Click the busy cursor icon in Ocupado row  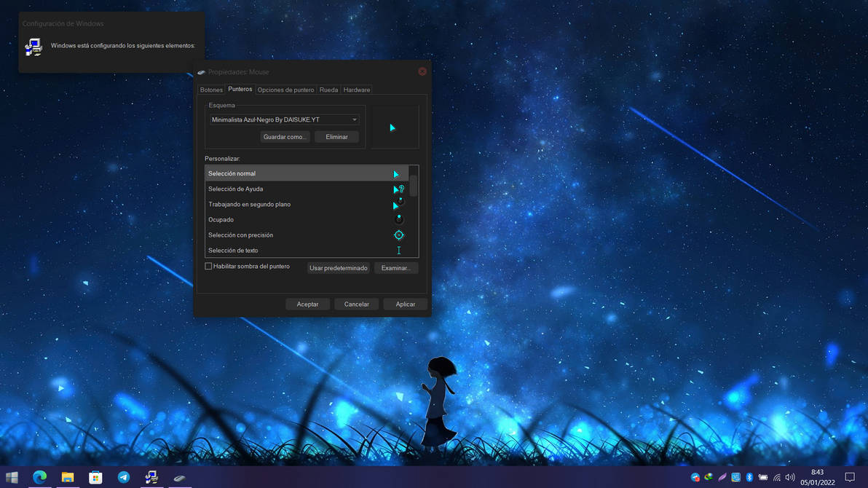pyautogui.click(x=398, y=219)
